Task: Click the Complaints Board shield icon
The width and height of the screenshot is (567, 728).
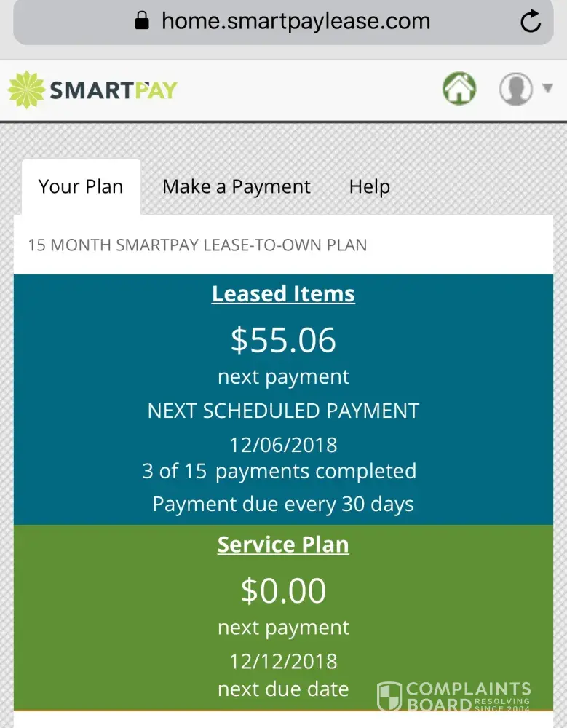Action: click(x=389, y=696)
